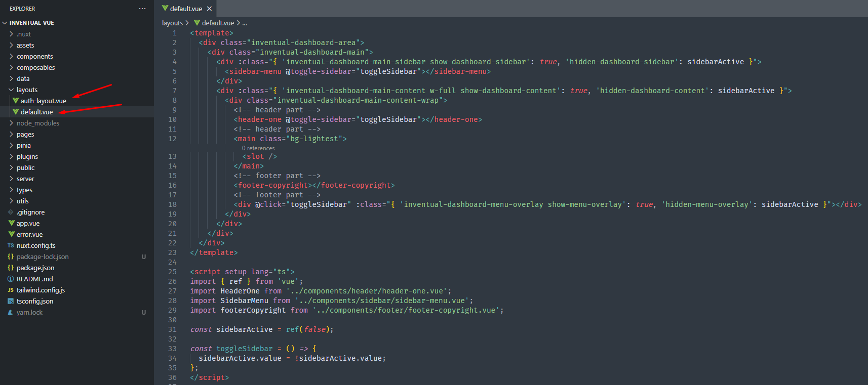
Task: Click the Vue icon beside app.vue
Action: pyautogui.click(x=11, y=223)
